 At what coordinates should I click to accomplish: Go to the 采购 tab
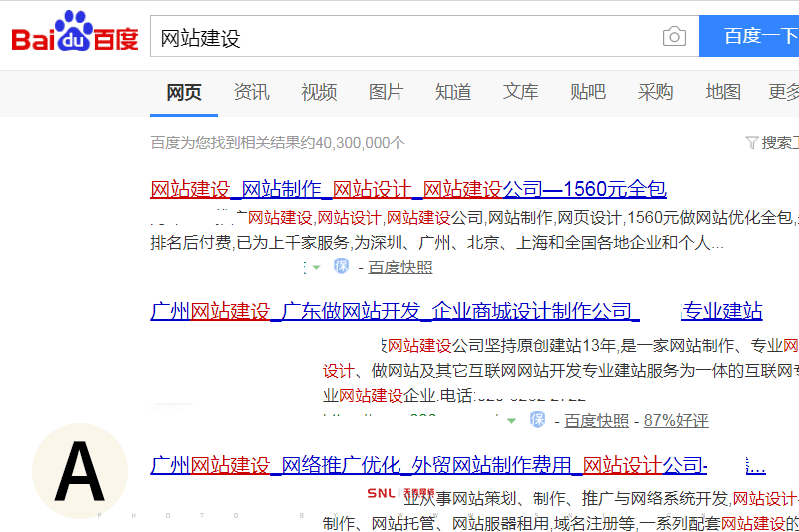655,92
